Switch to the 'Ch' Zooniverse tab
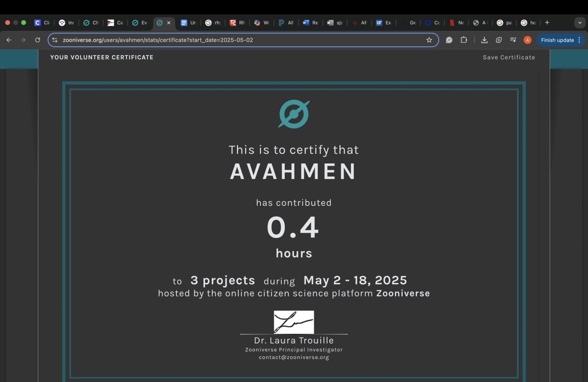588x382 pixels. pyautogui.click(x=91, y=22)
